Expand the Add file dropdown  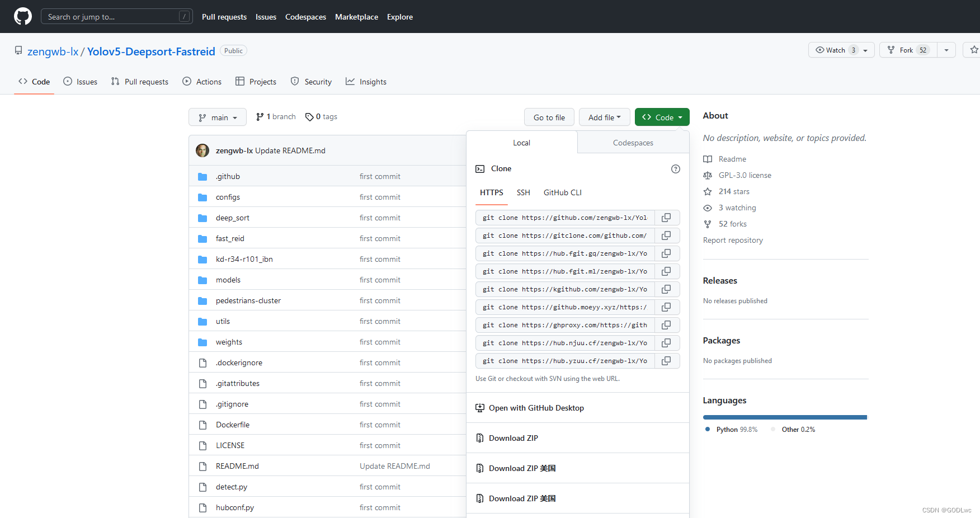coord(604,117)
